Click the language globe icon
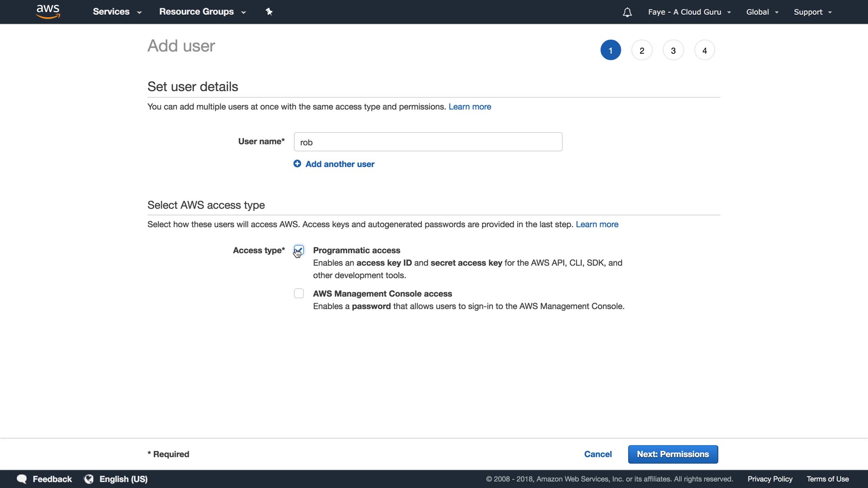 (x=89, y=479)
